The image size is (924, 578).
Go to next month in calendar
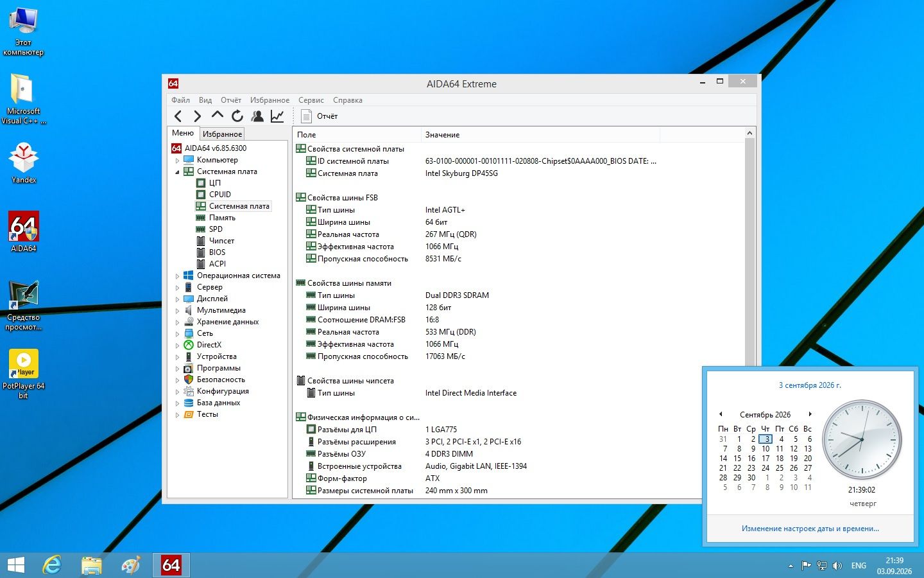point(810,414)
